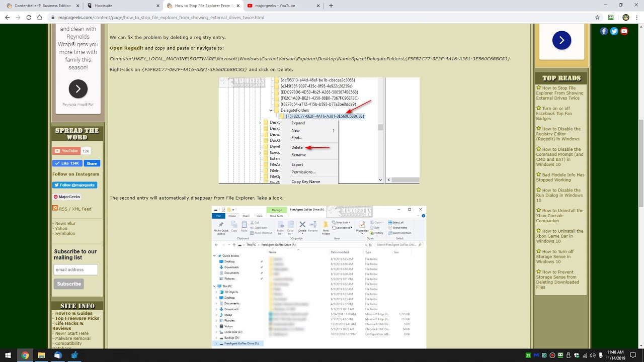Open MajorGeeks YouTube via round red icon
This screenshot has width=644, height=362.
(624, 31)
